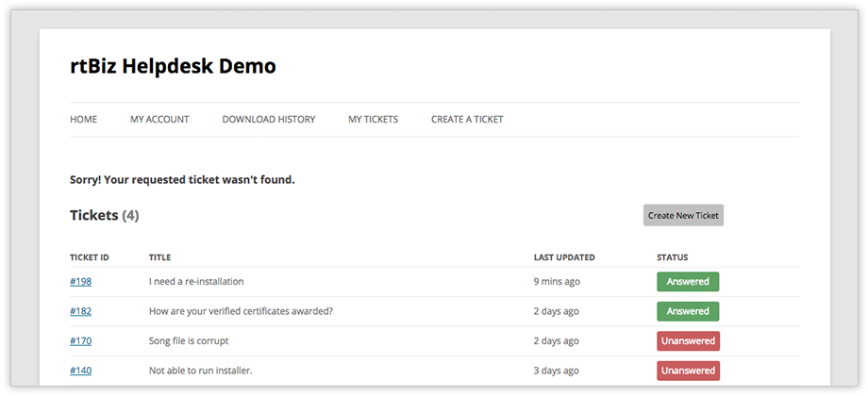Select 'Not able to run installer.' row title

tap(199, 371)
